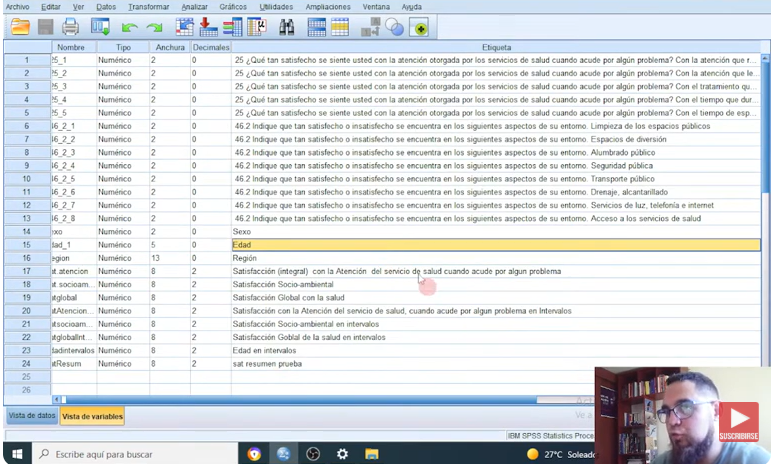This screenshot has width=774, height=464.
Task: Open the Ayuda menu
Action: pyautogui.click(x=412, y=7)
